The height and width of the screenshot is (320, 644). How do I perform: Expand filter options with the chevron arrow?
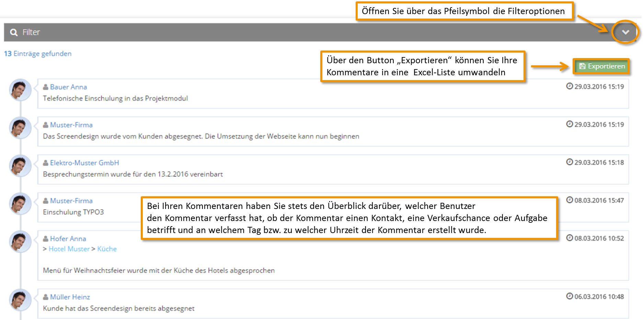(625, 32)
